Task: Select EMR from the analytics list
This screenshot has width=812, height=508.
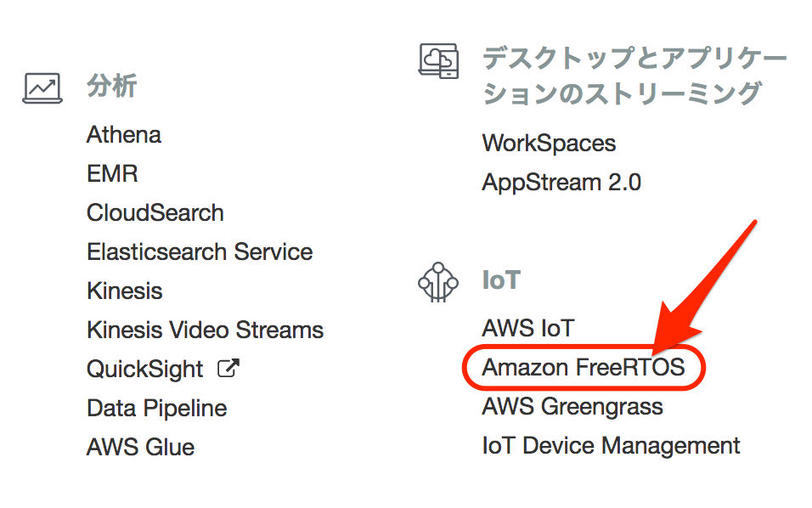Action: click(x=111, y=173)
